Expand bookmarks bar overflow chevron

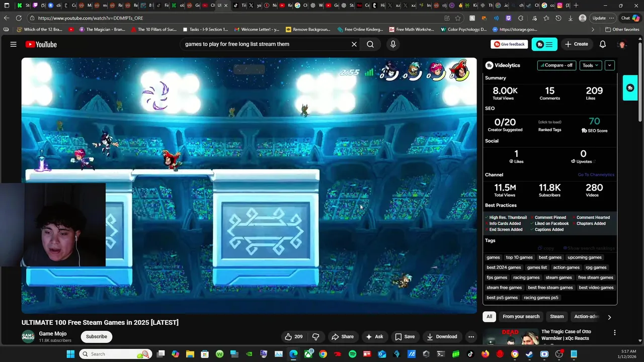[593, 30]
